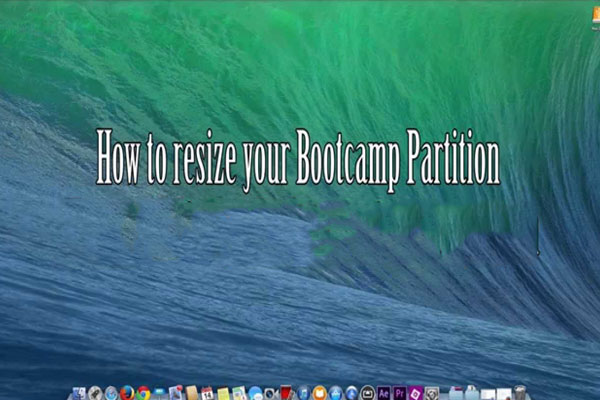Open Messages blue speech bubble icon
This screenshot has height=400, width=600.
pyautogui.click(x=255, y=393)
